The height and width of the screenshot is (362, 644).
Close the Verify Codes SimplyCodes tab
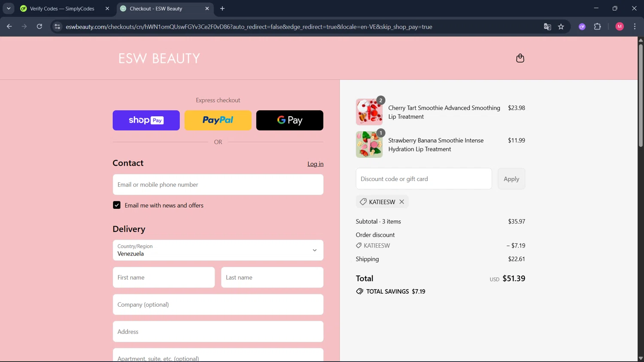(107, 9)
